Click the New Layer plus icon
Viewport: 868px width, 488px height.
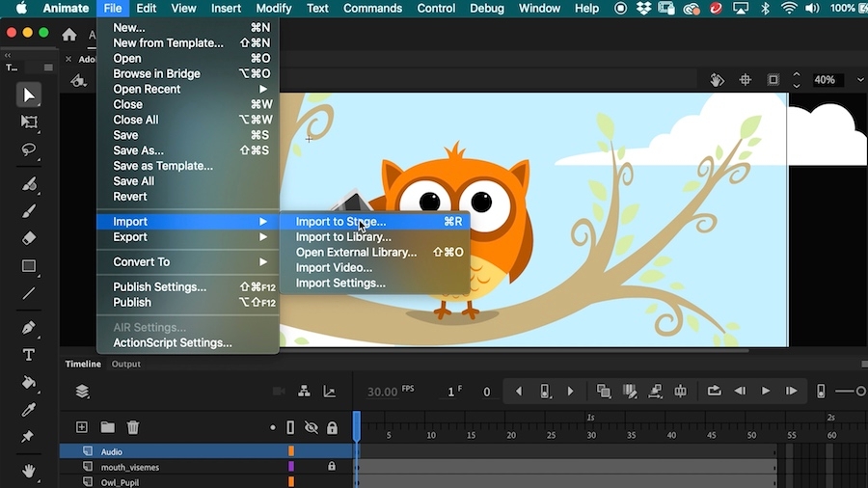(x=81, y=427)
